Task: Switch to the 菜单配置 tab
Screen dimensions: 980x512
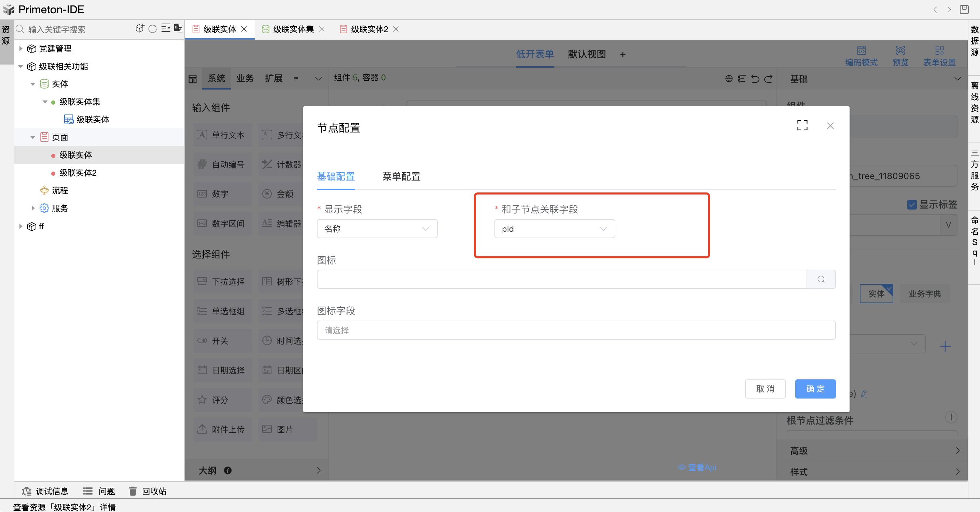Action: tap(401, 177)
